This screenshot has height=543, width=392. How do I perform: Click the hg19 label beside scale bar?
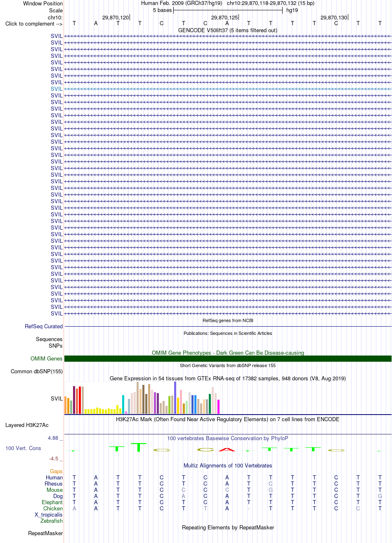292,10
